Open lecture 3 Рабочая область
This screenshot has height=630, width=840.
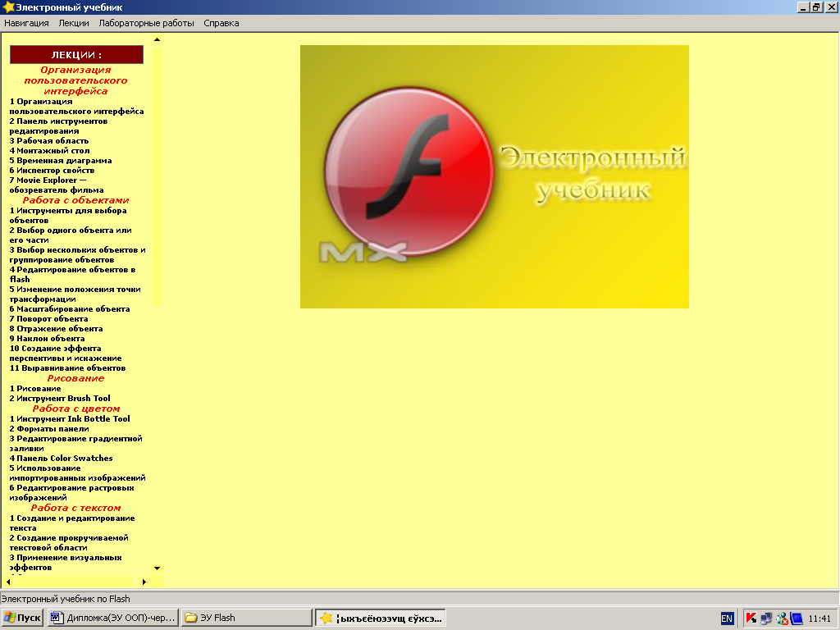[48, 141]
